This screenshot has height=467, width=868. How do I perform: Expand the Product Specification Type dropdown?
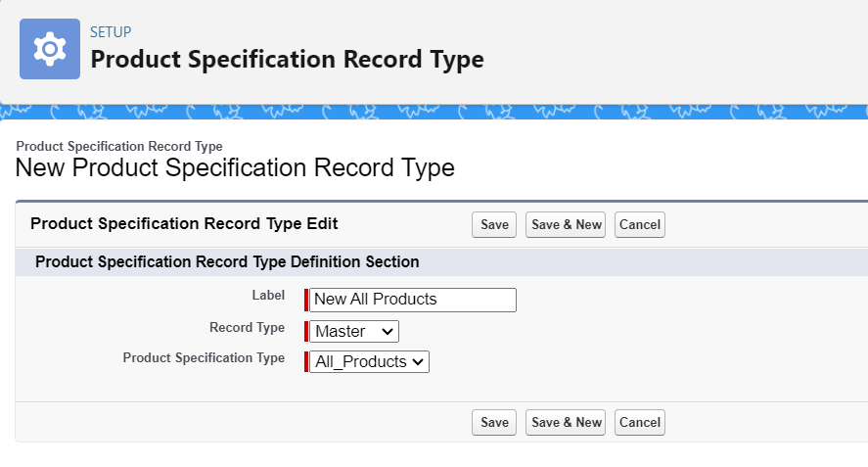pos(369,361)
